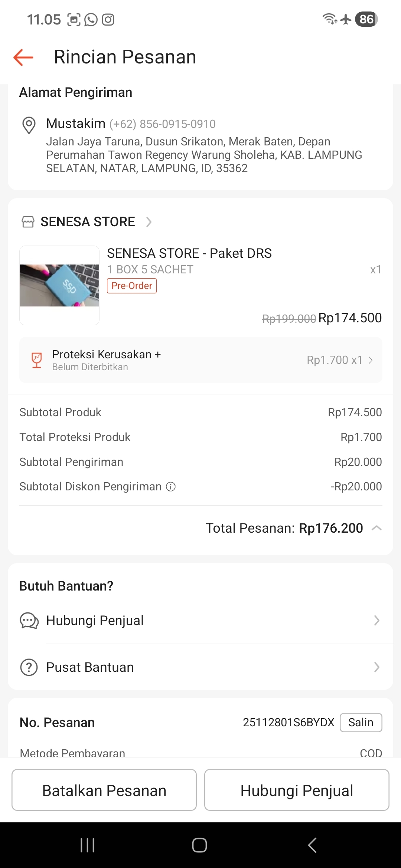Collapse the Total Pesanan breakdown chevron
401x868 pixels.
pyautogui.click(x=376, y=528)
